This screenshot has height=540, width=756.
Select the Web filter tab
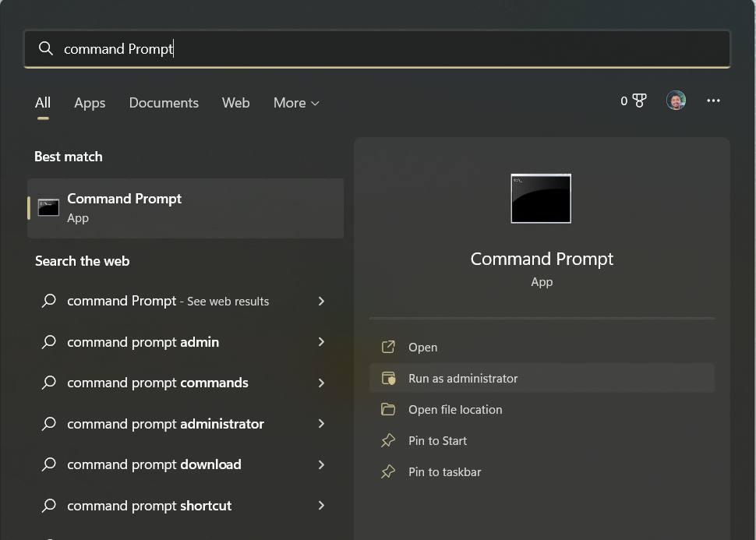[235, 103]
